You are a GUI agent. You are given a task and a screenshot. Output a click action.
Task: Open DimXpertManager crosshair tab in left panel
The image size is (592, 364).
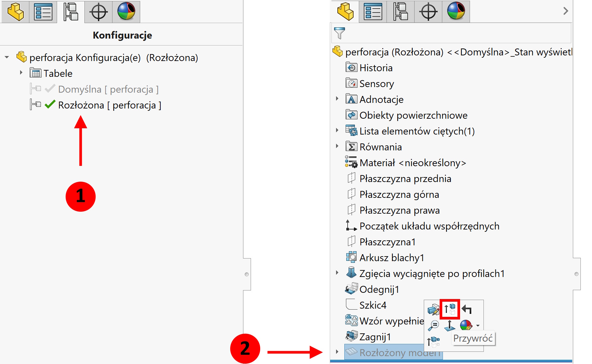(98, 12)
